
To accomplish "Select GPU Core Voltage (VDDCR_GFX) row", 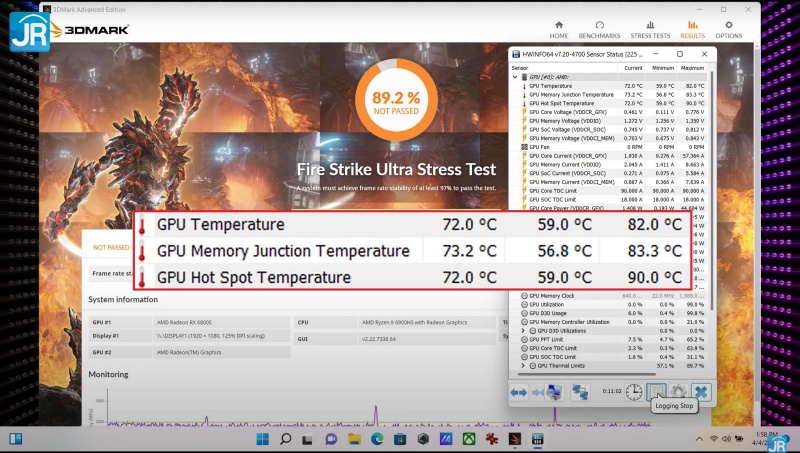I will coord(608,112).
